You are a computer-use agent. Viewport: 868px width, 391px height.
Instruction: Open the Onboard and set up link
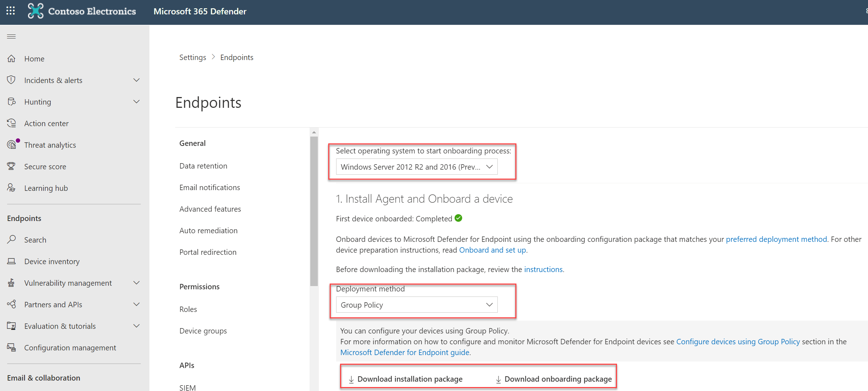493,250
